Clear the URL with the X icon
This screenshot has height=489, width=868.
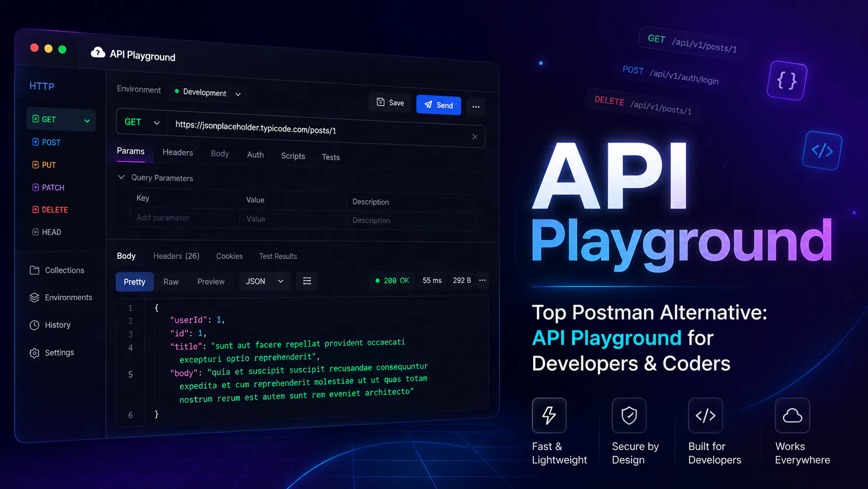pyautogui.click(x=474, y=137)
